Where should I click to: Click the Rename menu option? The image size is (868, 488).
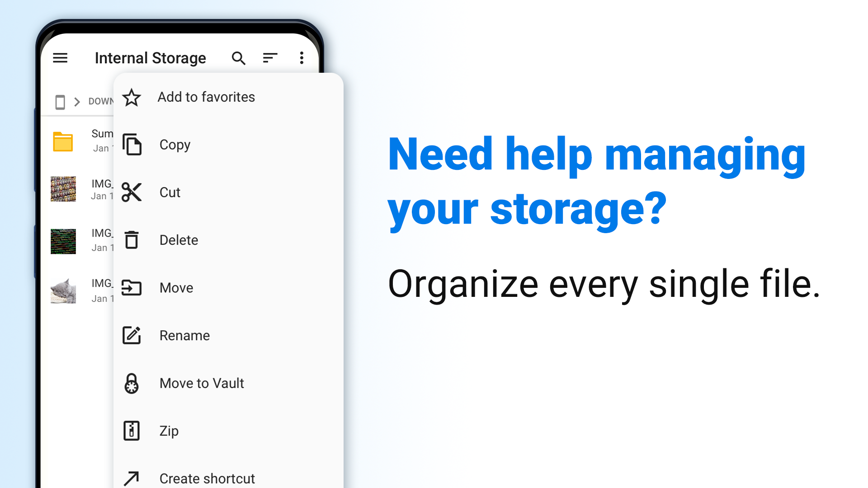click(184, 335)
